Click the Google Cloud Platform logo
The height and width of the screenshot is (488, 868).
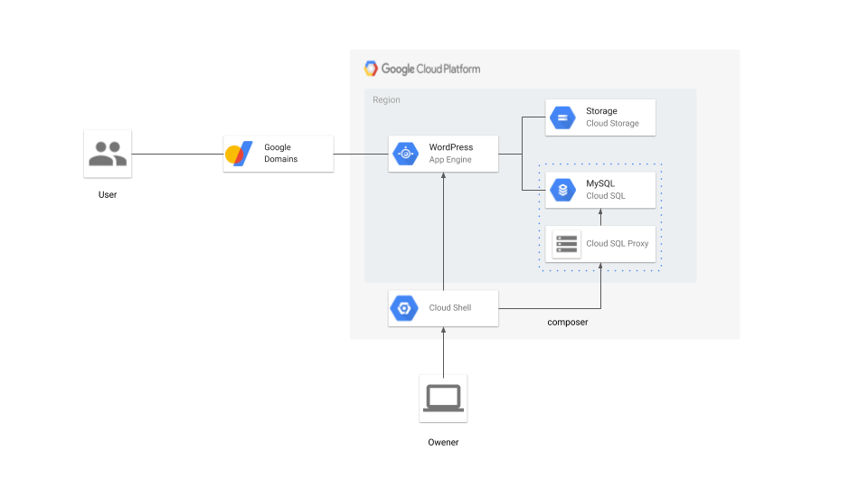pos(371,69)
